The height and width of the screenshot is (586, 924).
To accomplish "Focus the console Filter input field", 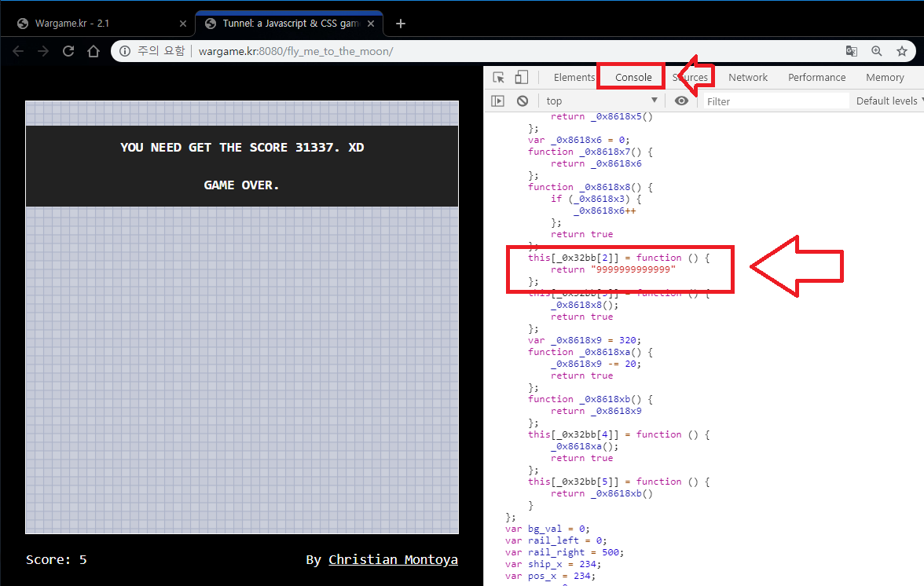I will point(776,101).
